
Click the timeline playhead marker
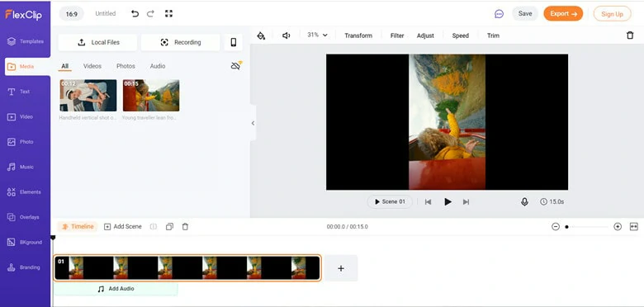(53, 238)
